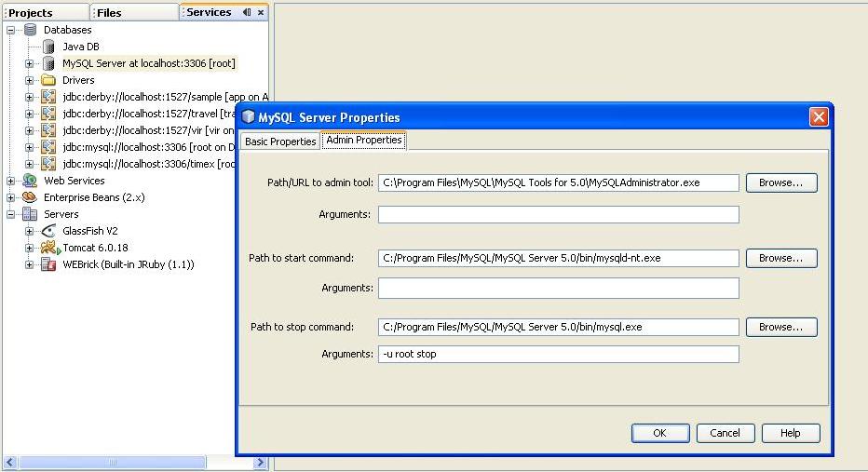
Task: Click the derby vir connection icon
Action: coord(48,130)
